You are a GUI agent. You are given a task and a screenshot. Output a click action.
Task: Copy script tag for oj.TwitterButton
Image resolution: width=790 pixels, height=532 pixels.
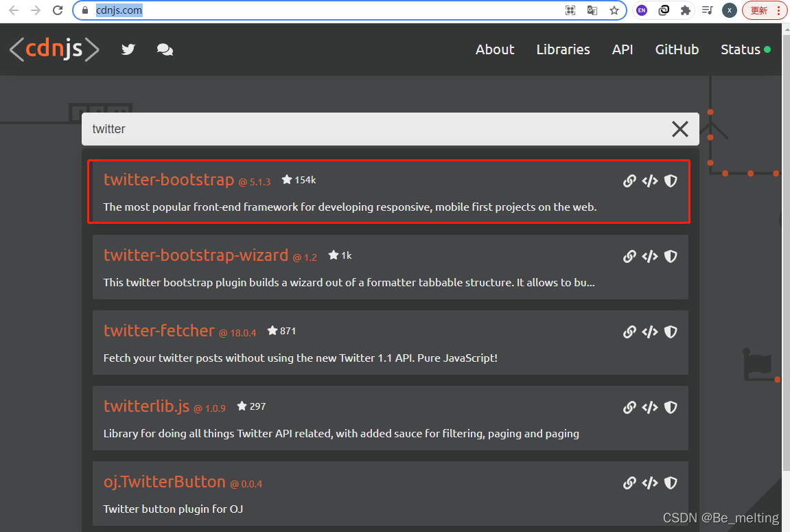[650, 483]
